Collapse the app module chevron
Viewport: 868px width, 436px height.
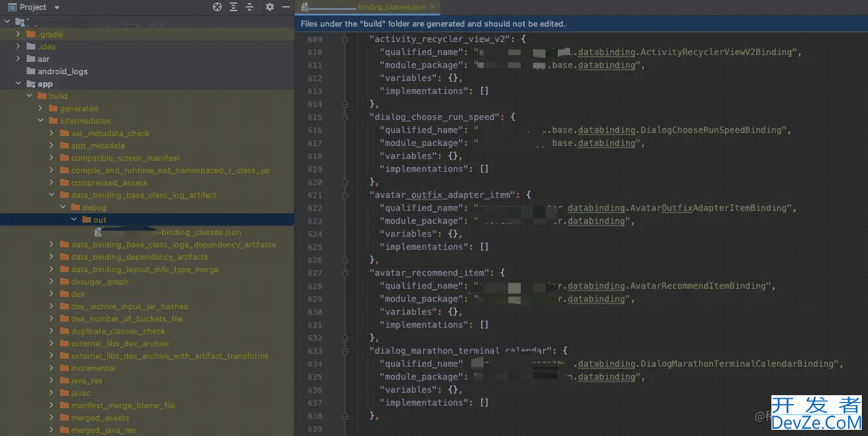pyautogui.click(x=19, y=83)
